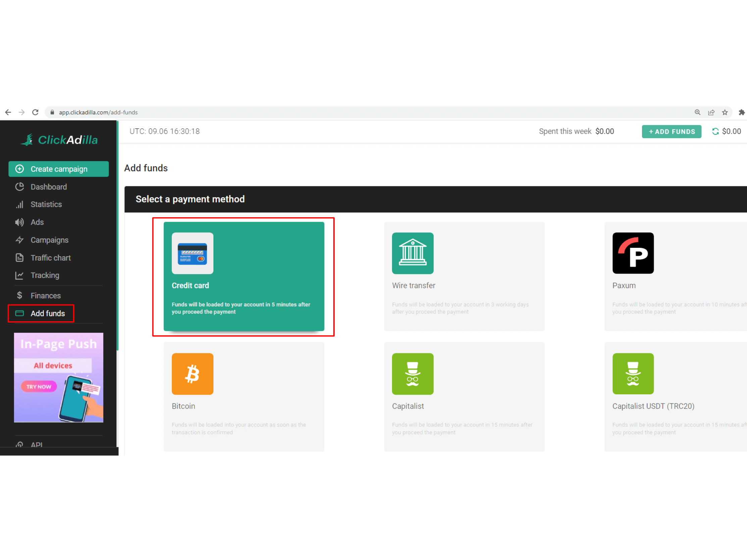Open the Tracking section
This screenshot has width=747, height=560.
click(x=45, y=275)
